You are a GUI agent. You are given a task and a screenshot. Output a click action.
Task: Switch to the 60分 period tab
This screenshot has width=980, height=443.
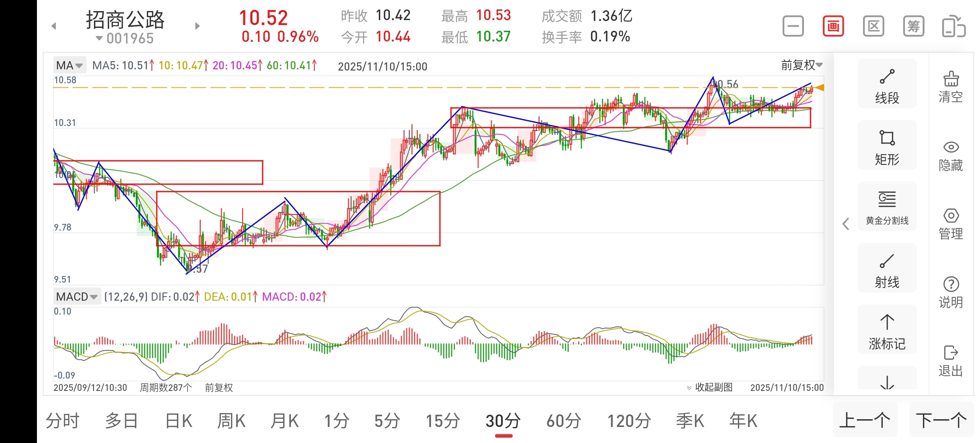click(563, 421)
